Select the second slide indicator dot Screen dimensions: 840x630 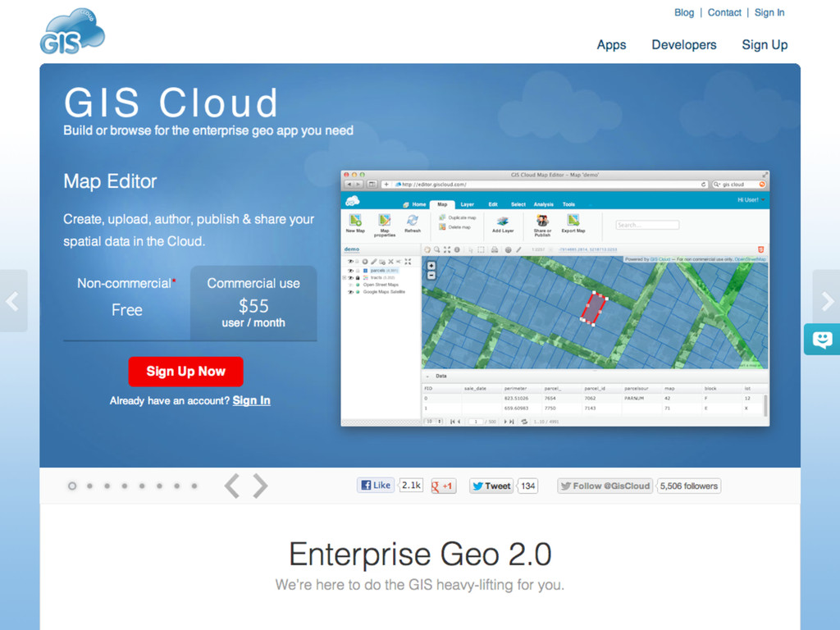(x=90, y=486)
